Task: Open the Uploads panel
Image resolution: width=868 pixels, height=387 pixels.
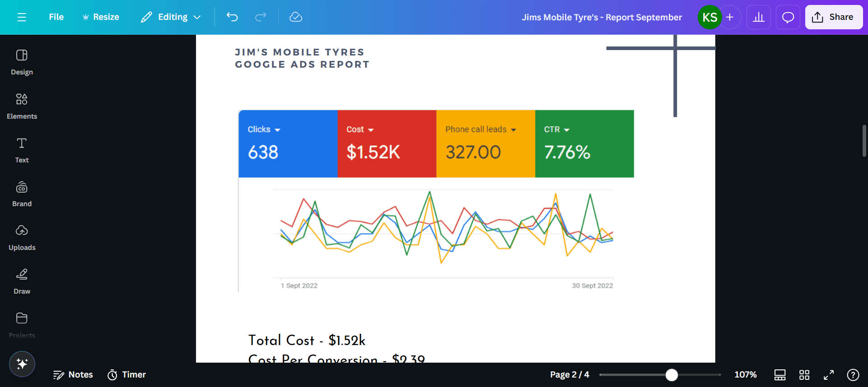Action: pos(22,238)
